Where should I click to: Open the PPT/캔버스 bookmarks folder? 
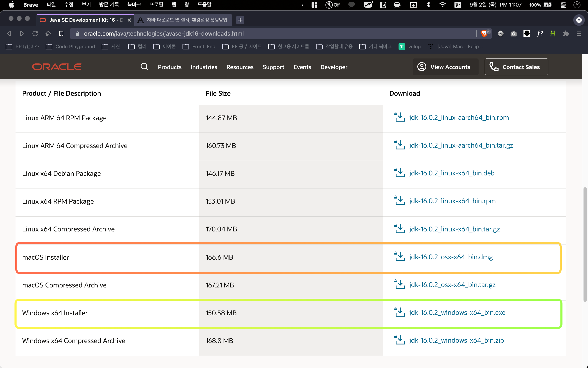(x=22, y=46)
